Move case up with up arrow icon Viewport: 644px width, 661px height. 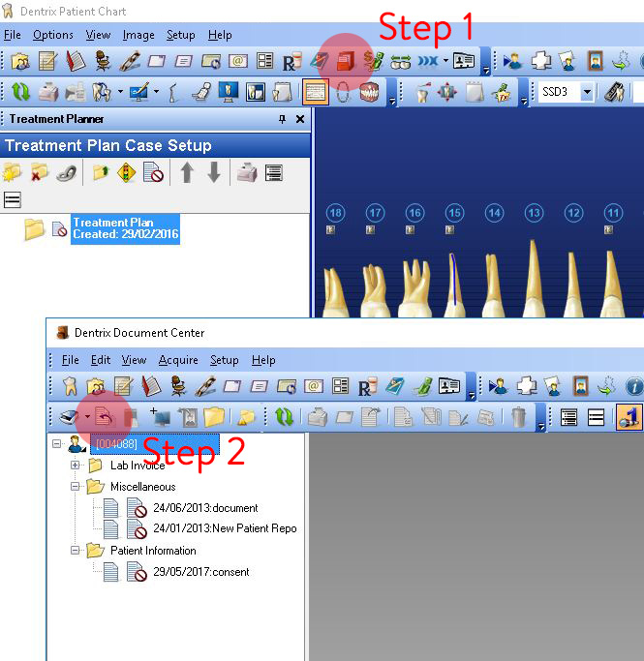pyautogui.click(x=187, y=173)
